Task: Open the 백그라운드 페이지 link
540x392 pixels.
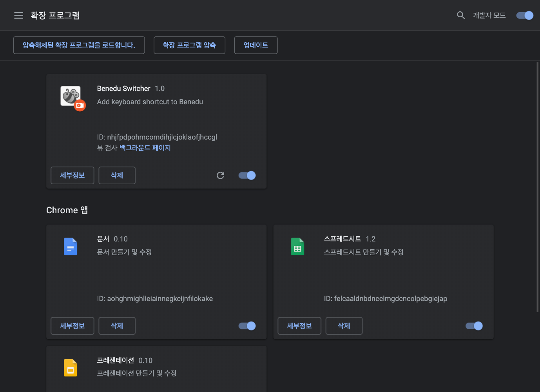Action: tap(145, 148)
